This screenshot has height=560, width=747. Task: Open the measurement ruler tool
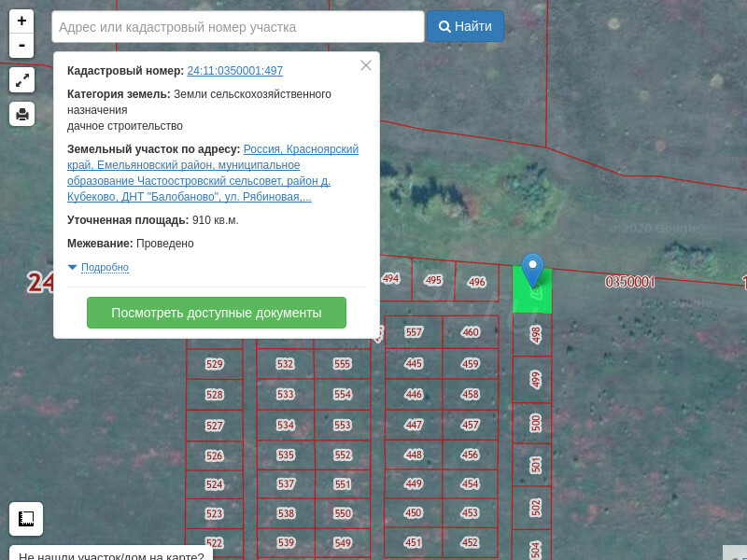[x=26, y=518]
